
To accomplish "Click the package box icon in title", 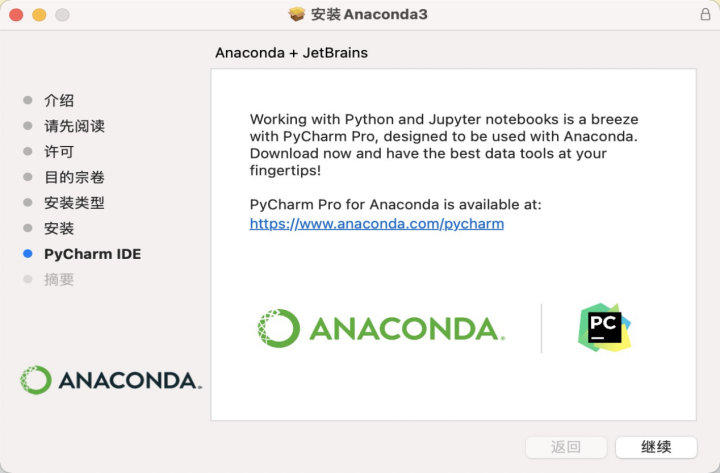I will coord(297,14).
